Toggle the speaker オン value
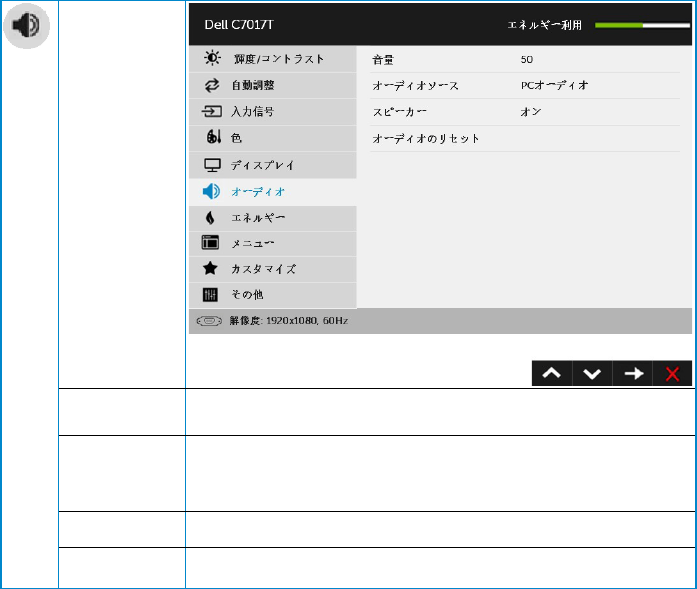Viewport: 697px width, 589px height. pyautogui.click(x=531, y=112)
